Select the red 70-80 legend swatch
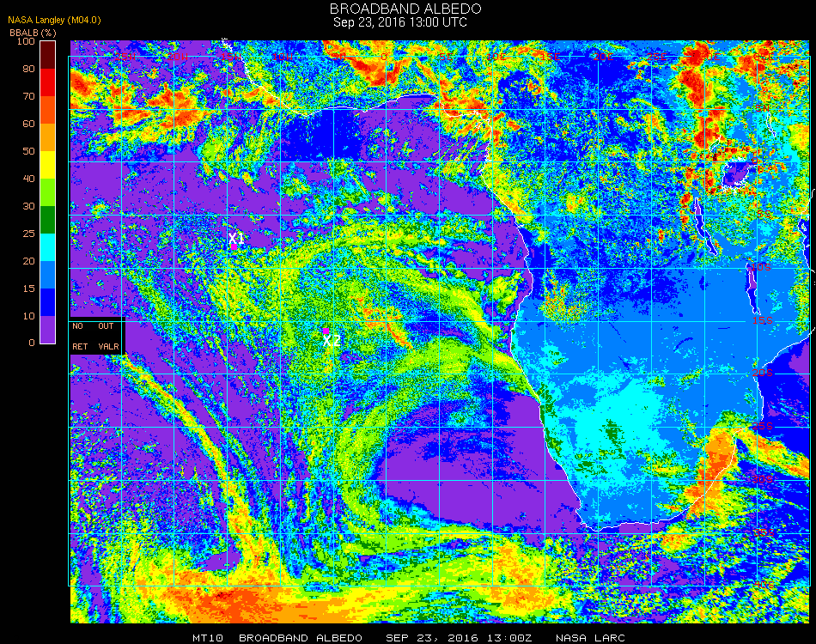 click(x=47, y=82)
